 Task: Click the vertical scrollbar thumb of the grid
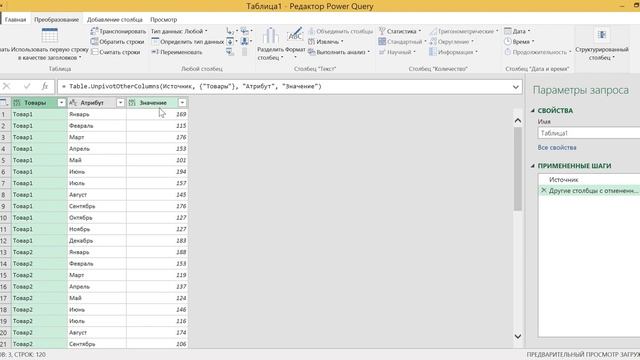pyautogui.click(x=518, y=169)
